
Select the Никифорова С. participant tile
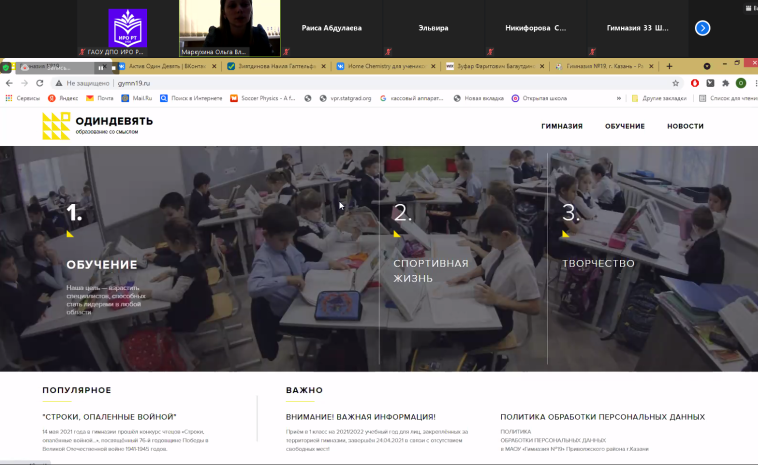click(536, 28)
